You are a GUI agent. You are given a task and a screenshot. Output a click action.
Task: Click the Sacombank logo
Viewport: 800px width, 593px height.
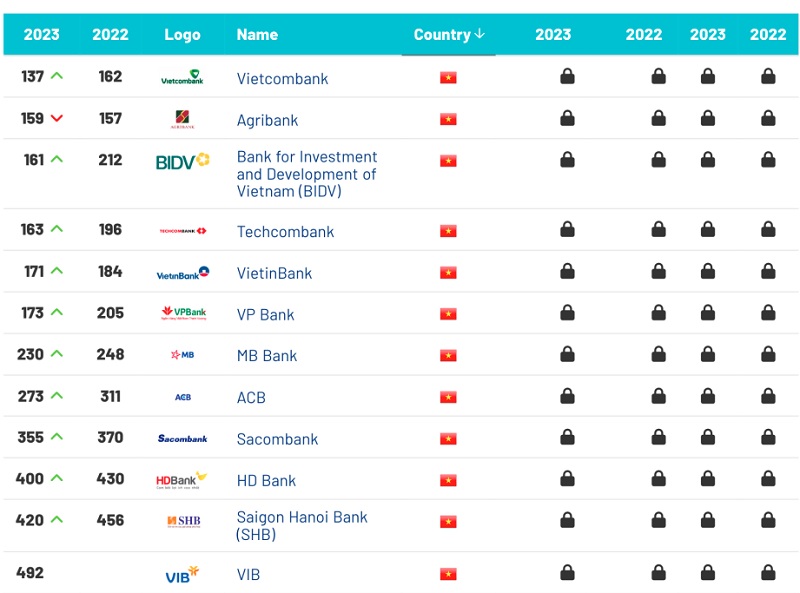click(183, 438)
